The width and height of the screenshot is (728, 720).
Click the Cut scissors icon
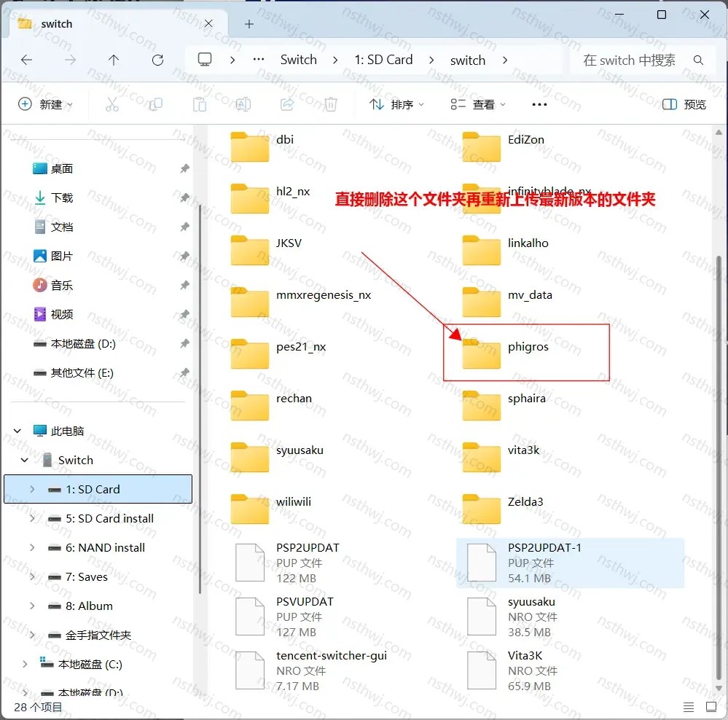pyautogui.click(x=112, y=104)
